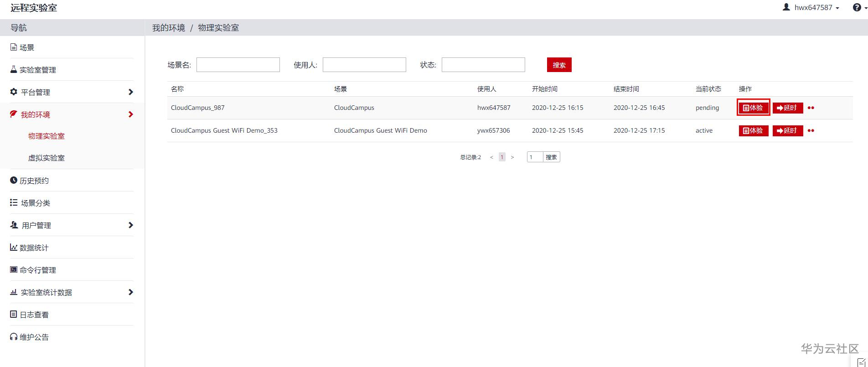Click the 远程实验室 site title

[x=34, y=8]
